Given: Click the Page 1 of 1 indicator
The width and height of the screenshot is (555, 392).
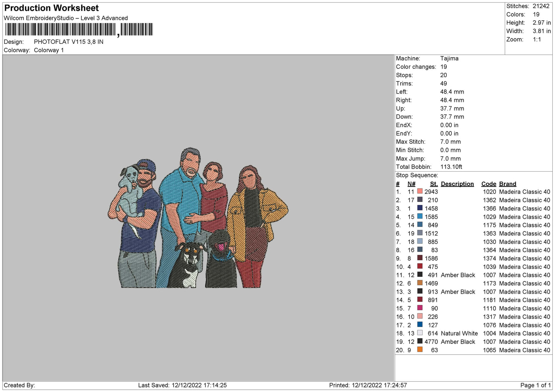Looking at the screenshot, I should pyautogui.click(x=535, y=385).
